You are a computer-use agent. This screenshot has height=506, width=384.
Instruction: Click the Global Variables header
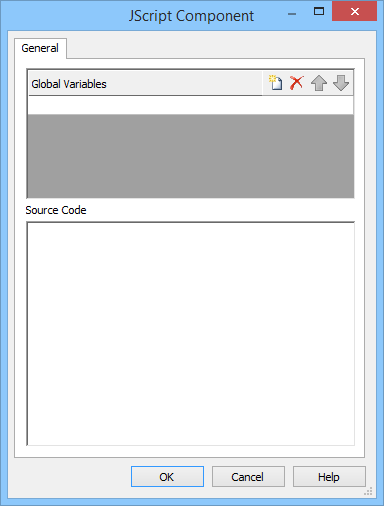(145, 84)
